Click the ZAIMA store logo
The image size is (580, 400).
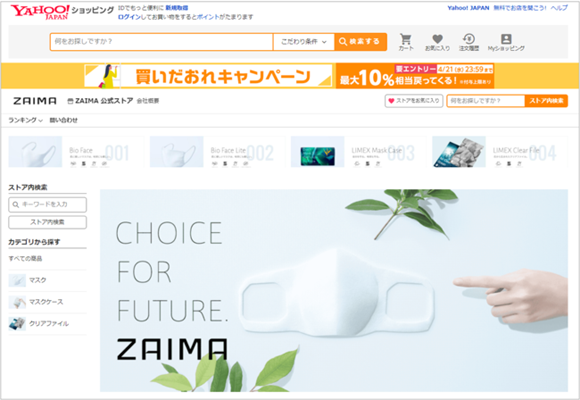click(x=35, y=101)
